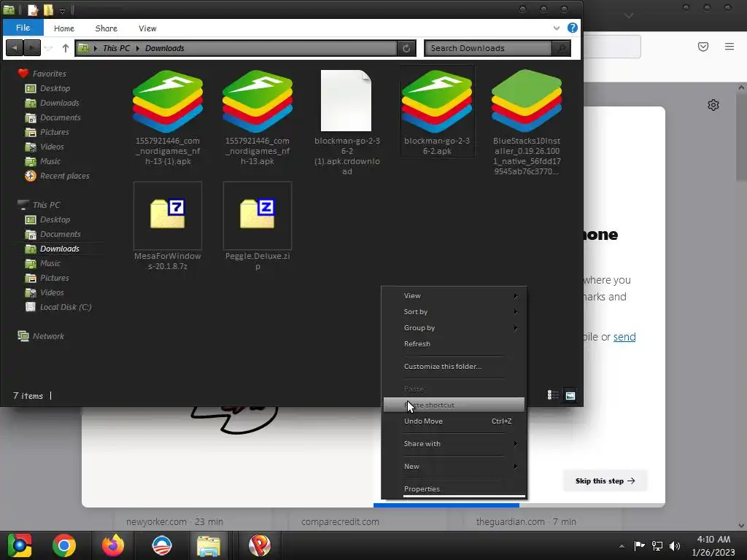Choose 'Customize this folder...' in context menu
Image resolution: width=747 pixels, height=560 pixels.
point(454,367)
